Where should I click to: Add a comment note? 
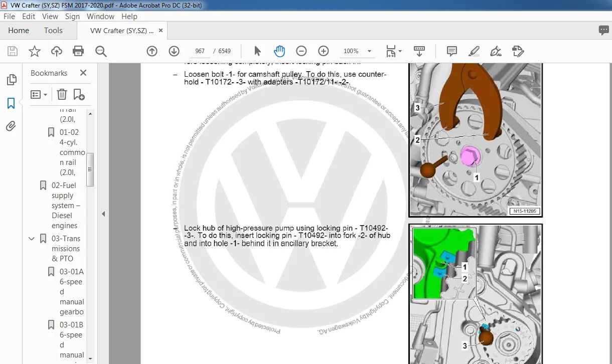451,51
